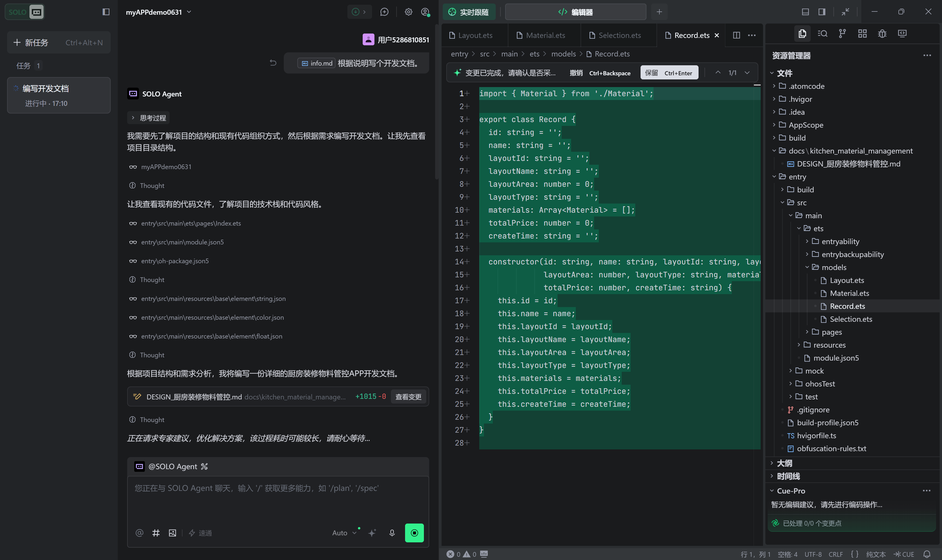Toggle the bottom panel layout icon
This screenshot has width=942, height=560.
tap(805, 12)
